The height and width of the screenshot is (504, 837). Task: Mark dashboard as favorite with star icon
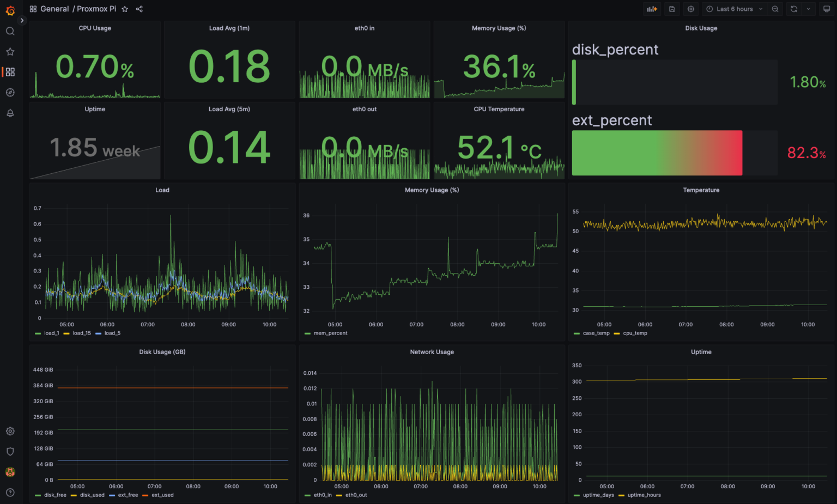tap(125, 9)
